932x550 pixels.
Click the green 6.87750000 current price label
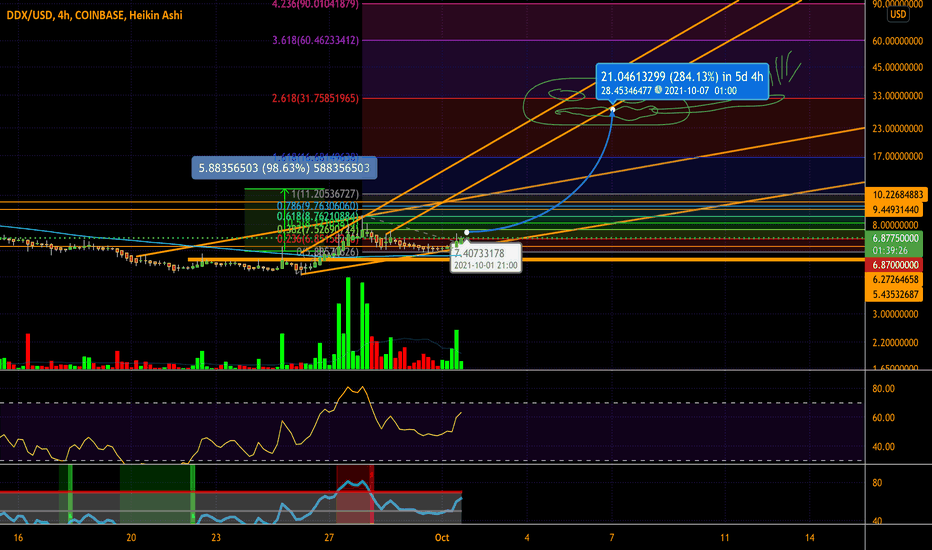pyautogui.click(x=895, y=238)
